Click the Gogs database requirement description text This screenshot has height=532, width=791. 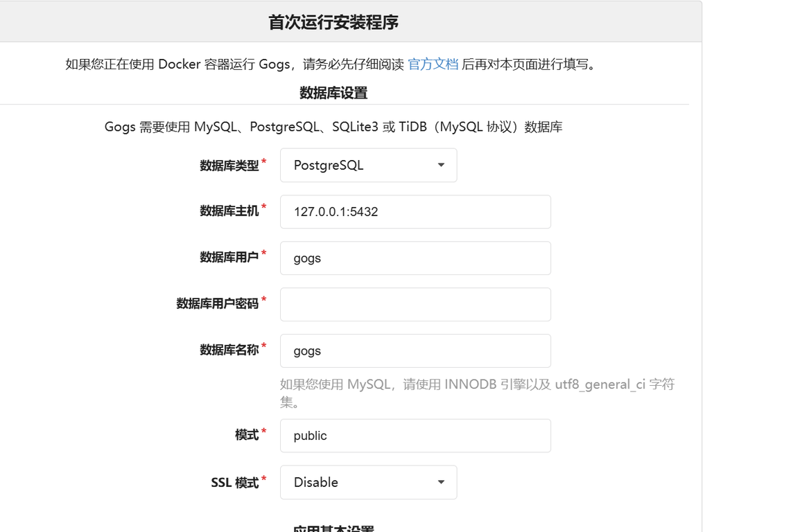pyautogui.click(x=333, y=127)
